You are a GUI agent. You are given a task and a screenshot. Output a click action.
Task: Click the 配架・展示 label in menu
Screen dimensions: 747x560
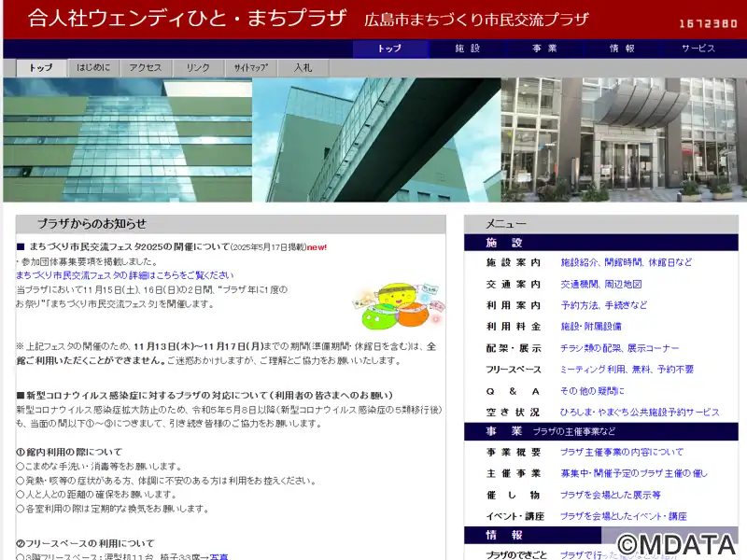click(x=513, y=348)
